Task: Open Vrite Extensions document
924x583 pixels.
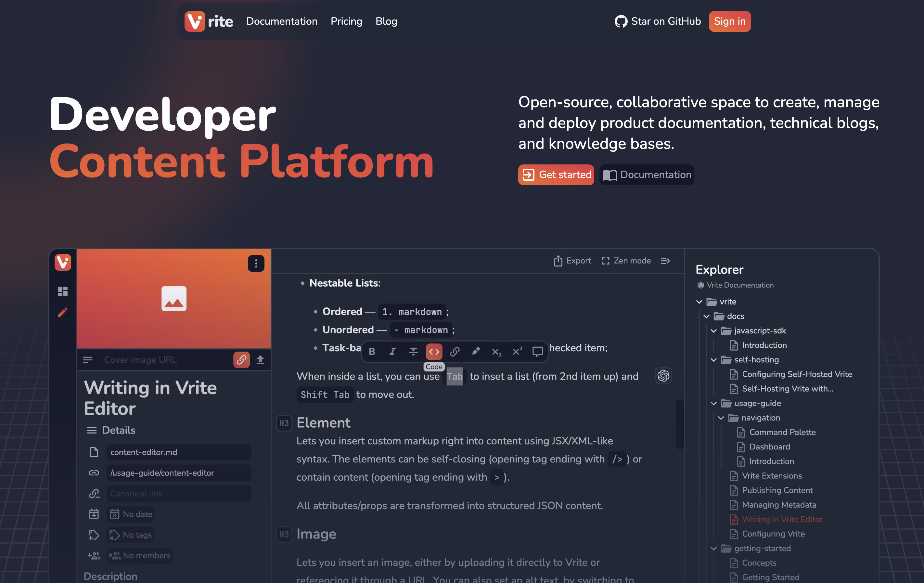Action: 765,476
